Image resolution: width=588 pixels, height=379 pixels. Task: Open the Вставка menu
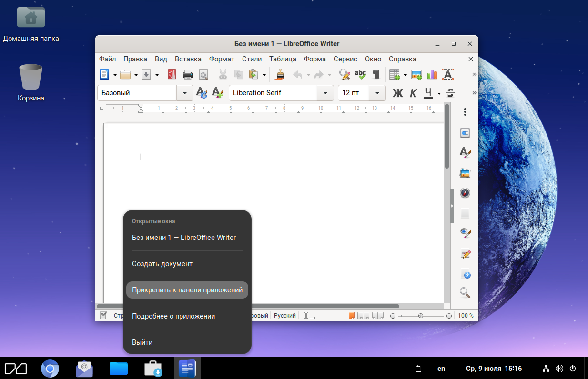pos(188,59)
